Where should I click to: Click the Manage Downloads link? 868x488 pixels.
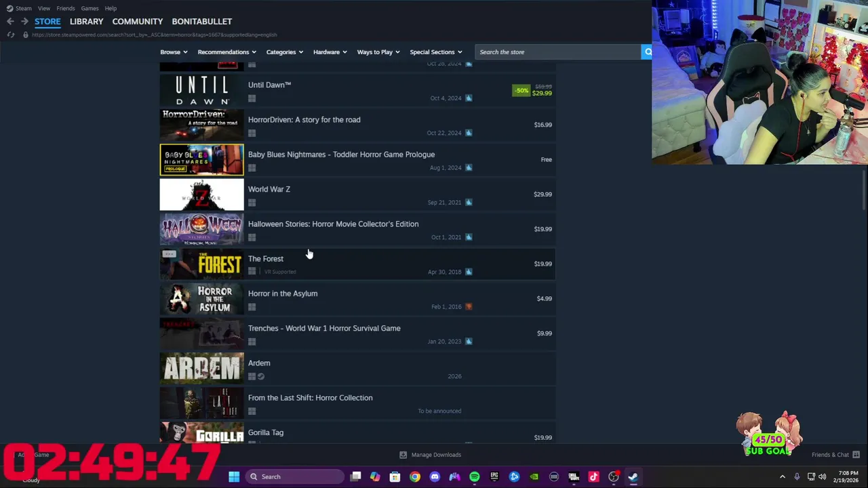pyautogui.click(x=436, y=455)
